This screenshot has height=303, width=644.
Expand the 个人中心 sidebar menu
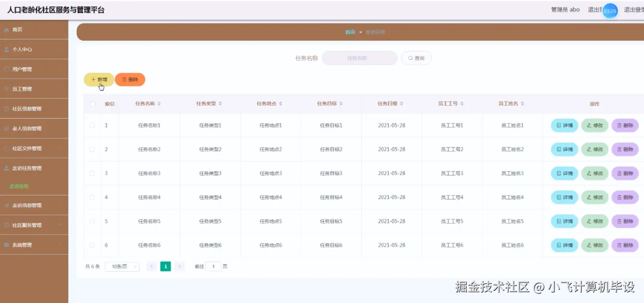coord(34,49)
